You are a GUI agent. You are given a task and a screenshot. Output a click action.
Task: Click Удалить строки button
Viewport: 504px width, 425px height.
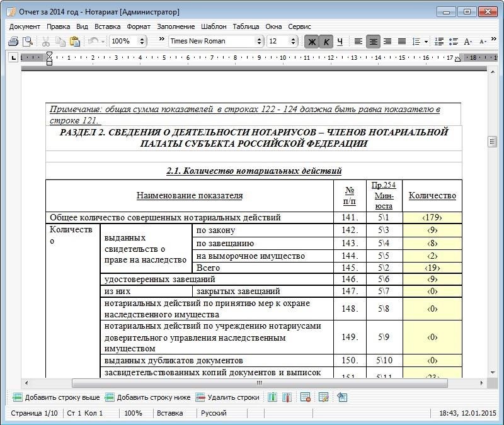pyautogui.click(x=227, y=397)
